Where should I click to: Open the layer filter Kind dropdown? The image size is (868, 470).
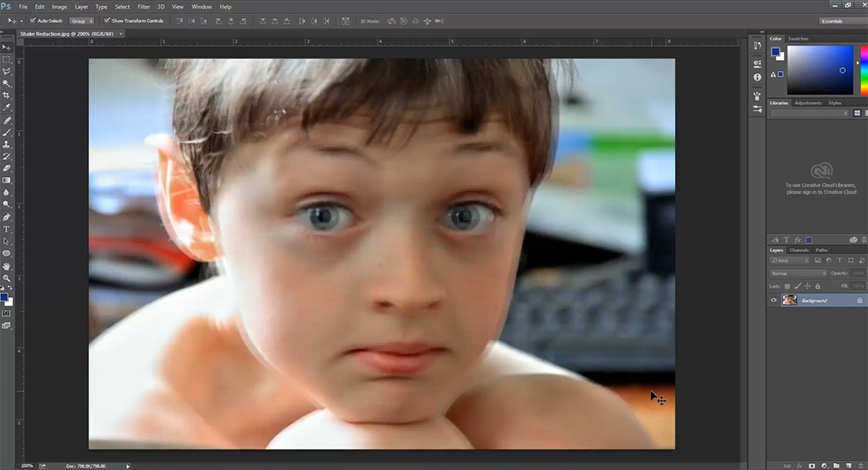tap(789, 261)
